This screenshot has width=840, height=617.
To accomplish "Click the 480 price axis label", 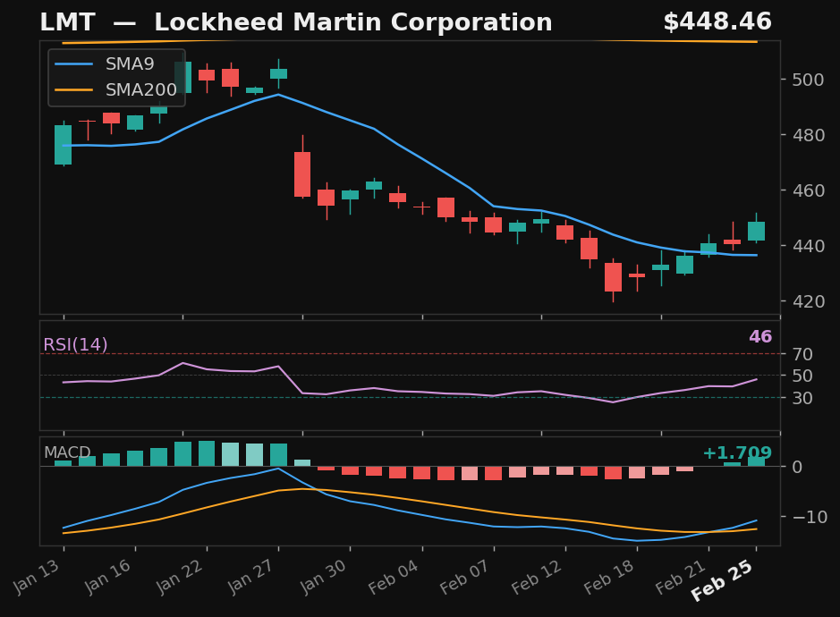I will [809, 135].
